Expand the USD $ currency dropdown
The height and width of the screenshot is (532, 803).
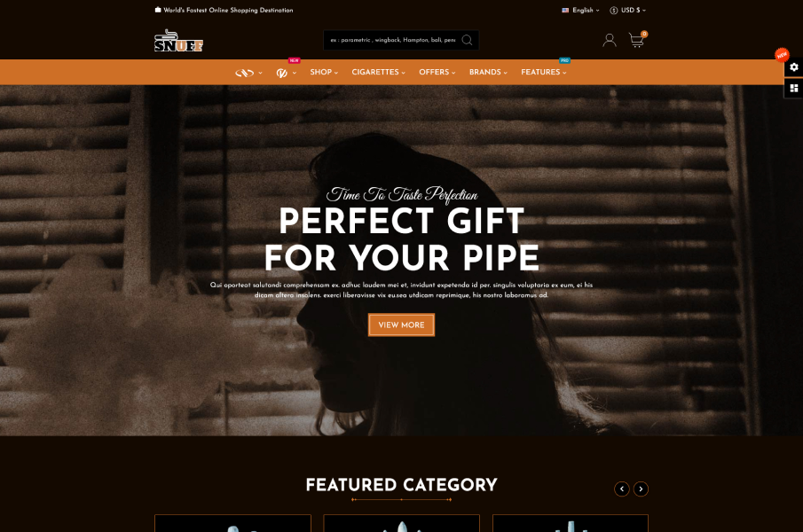click(x=628, y=11)
